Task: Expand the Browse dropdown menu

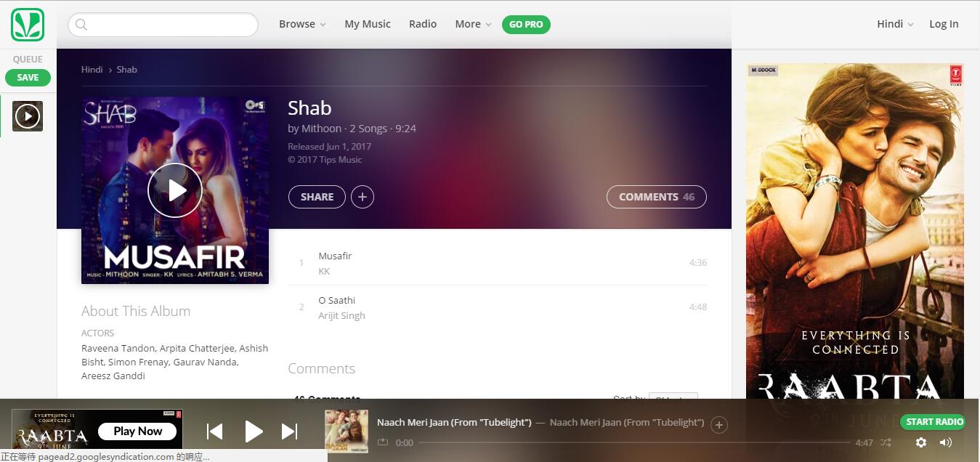Action: (x=302, y=24)
